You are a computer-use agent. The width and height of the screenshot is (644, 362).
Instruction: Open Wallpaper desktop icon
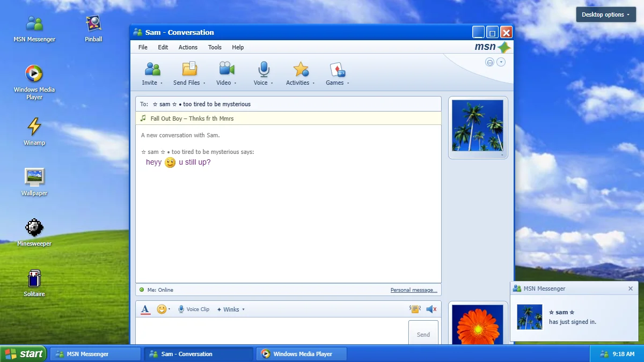click(34, 176)
